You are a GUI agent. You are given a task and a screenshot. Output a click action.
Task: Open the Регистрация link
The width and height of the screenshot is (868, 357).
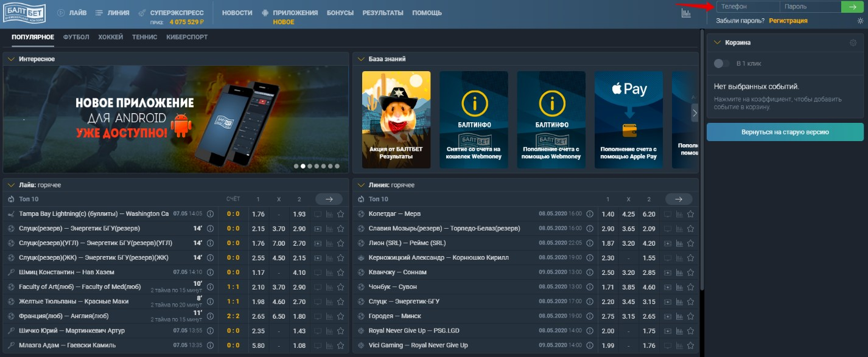[x=788, y=21]
